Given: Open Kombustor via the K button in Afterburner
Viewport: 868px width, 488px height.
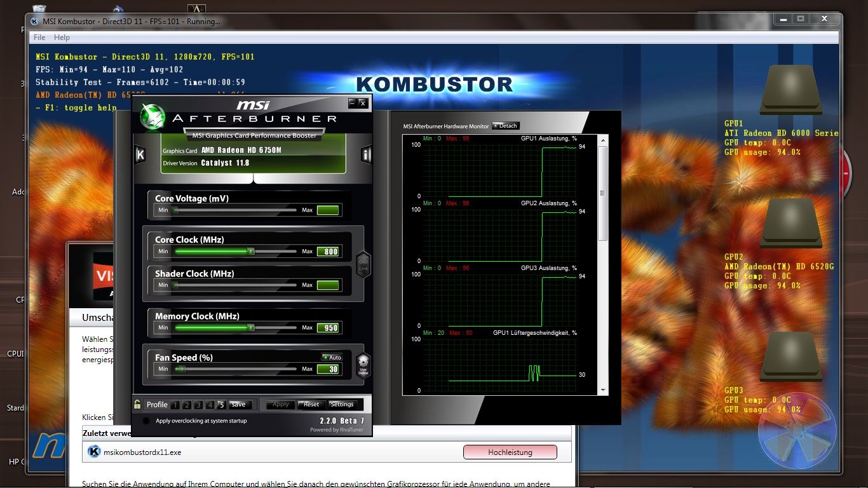Looking at the screenshot, I should [140, 154].
